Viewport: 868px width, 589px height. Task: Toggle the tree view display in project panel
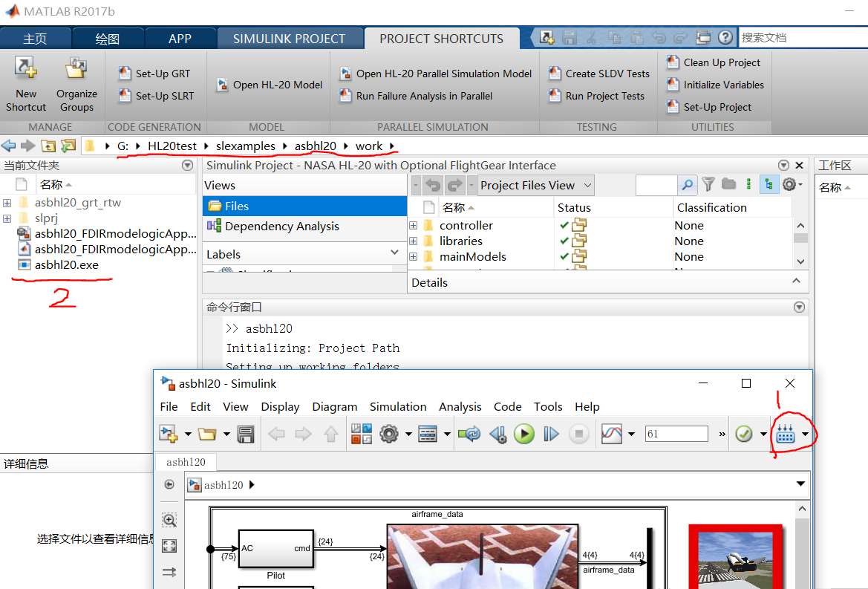pos(769,185)
